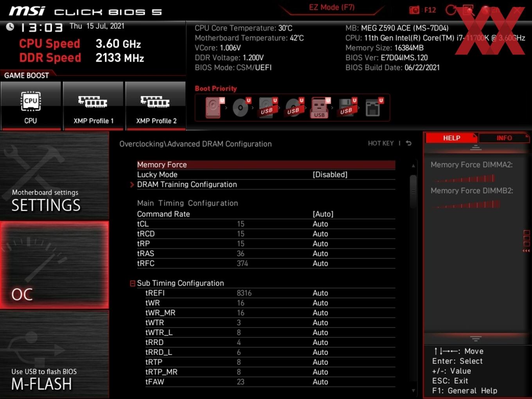The width and height of the screenshot is (532, 399).
Task: Select the tRRD Auto value field
Action: (320, 342)
